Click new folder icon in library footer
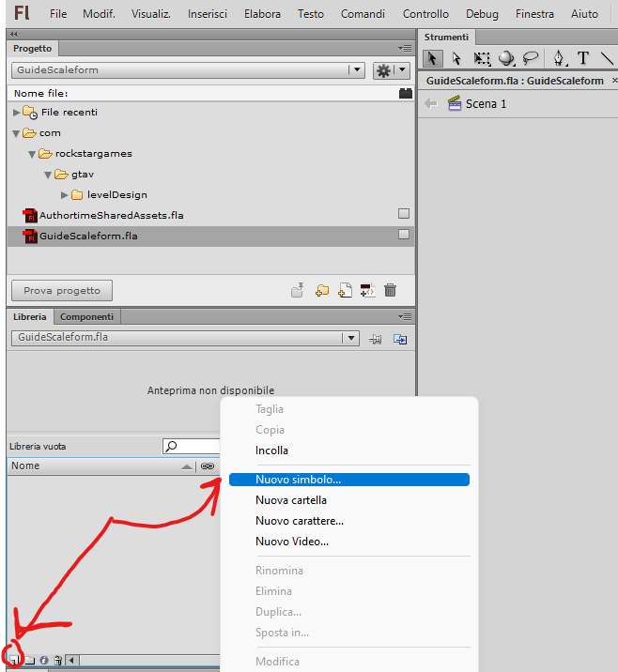Screen dimensions: 618x672 click(30, 660)
